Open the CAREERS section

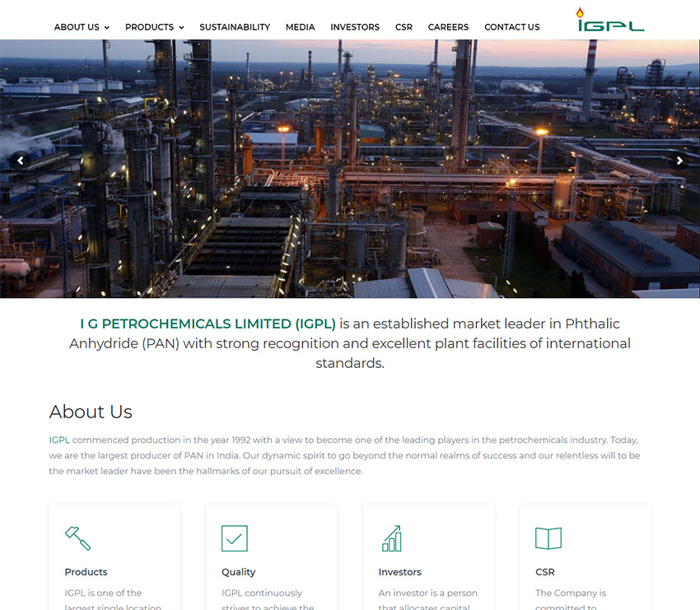(448, 26)
